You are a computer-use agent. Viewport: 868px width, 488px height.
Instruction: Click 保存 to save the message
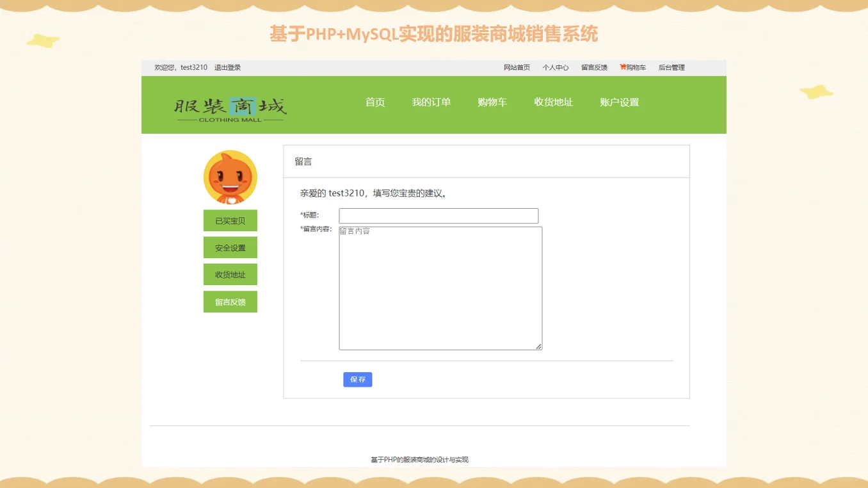tap(357, 379)
